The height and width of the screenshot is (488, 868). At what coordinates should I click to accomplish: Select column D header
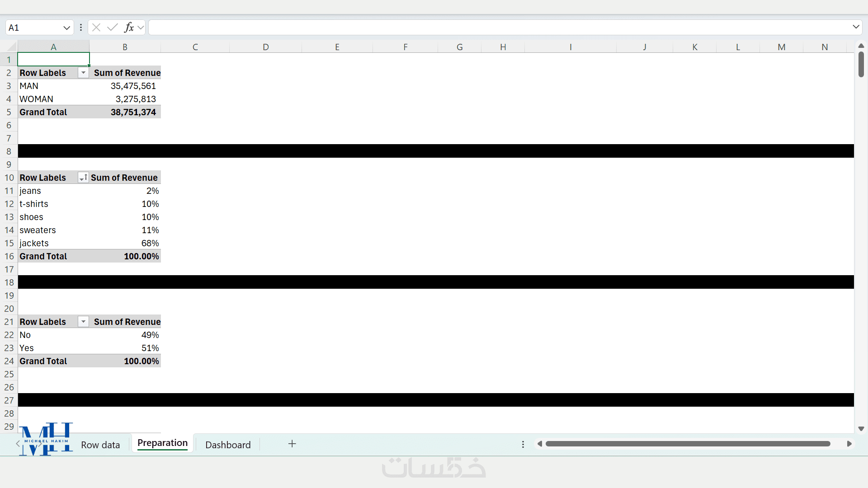[265, 47]
